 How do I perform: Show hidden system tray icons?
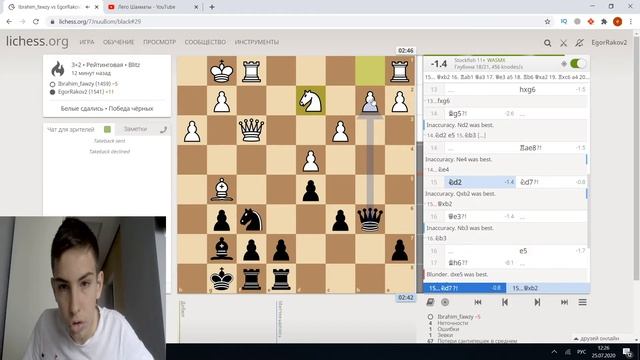click(554, 351)
